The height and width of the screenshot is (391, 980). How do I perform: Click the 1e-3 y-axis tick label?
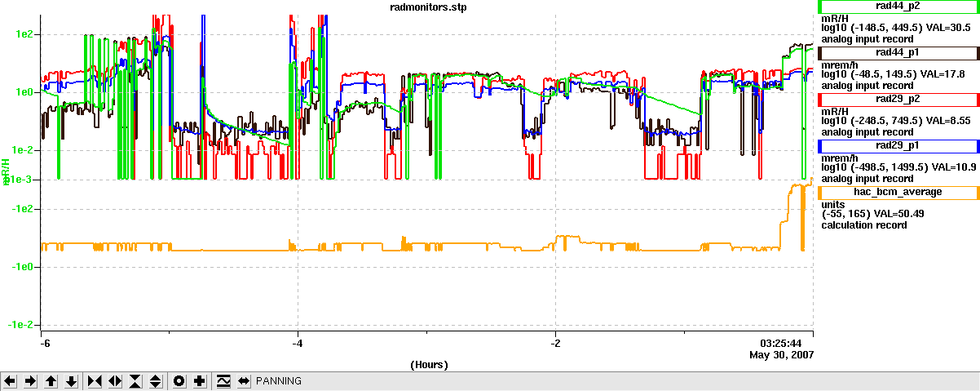point(22,179)
